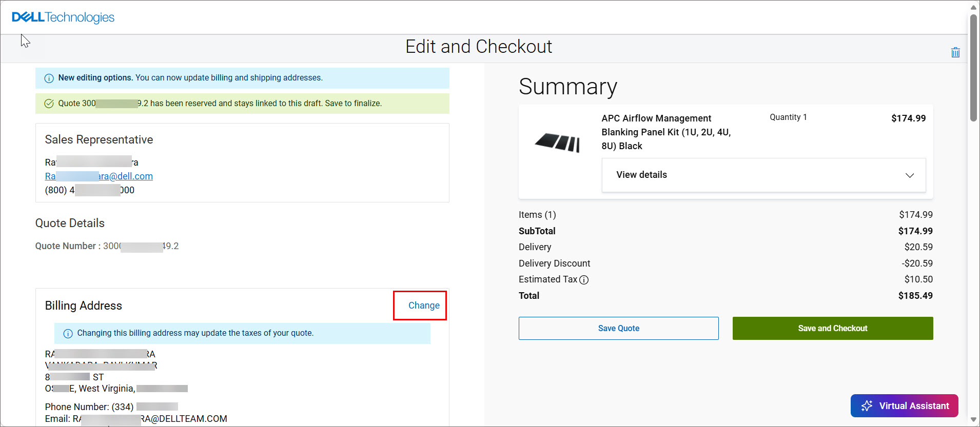Click the Quote Number text
980x427 pixels.
tap(107, 246)
